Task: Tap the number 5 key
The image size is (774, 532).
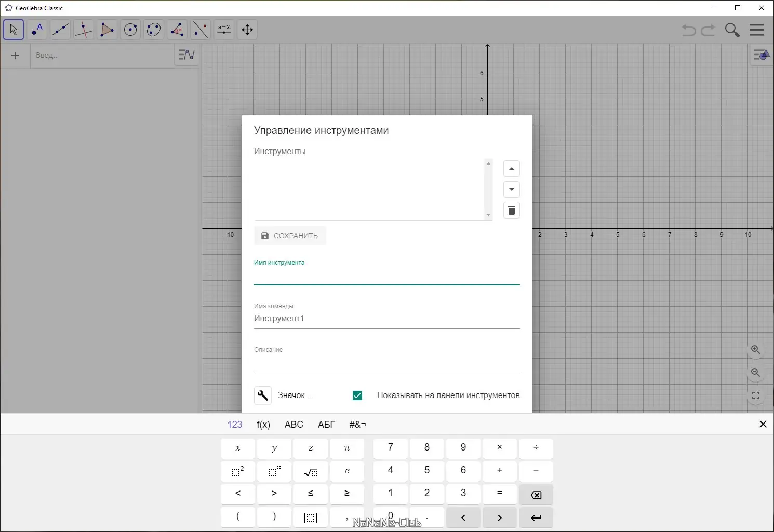Action: pos(427,471)
